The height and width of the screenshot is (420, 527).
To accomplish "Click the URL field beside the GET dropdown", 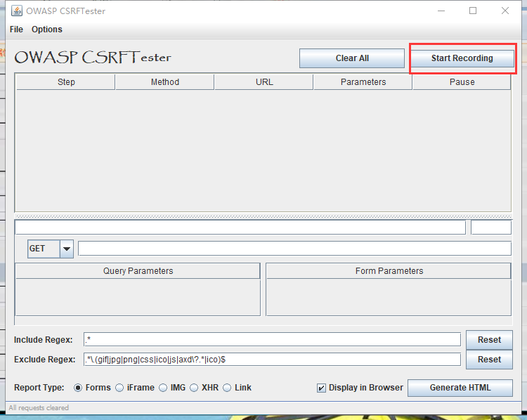I will pos(294,249).
